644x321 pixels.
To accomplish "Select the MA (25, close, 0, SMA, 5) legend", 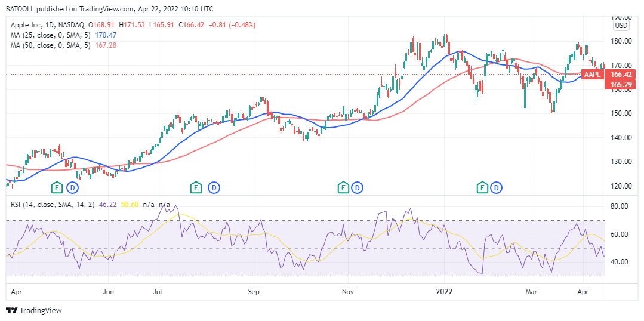I will [x=51, y=35].
